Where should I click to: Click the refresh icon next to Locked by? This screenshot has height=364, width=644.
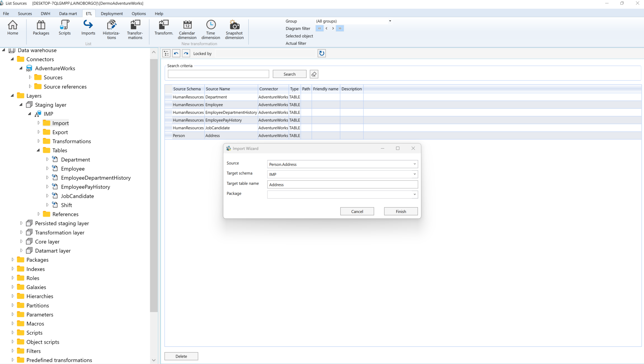pos(321,53)
